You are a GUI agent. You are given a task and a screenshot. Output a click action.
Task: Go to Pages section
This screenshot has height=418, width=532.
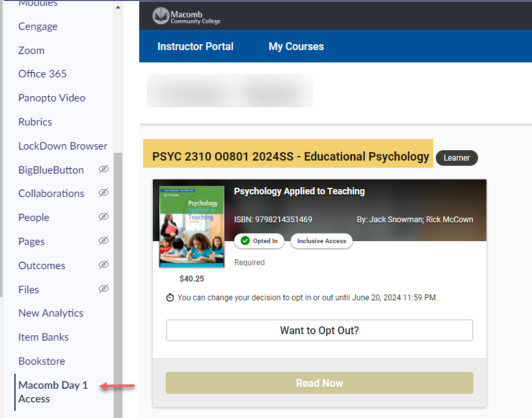click(32, 242)
